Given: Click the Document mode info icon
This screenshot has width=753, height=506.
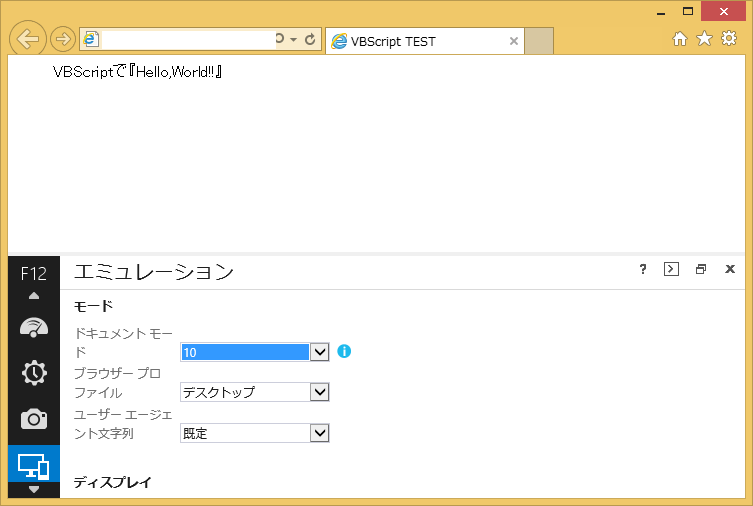Looking at the screenshot, I should (344, 351).
